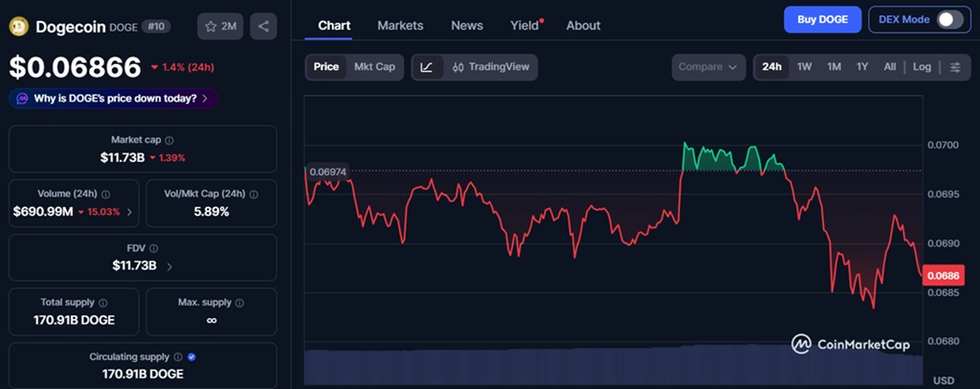Click the USD currency label on chart

pyautogui.click(x=944, y=381)
